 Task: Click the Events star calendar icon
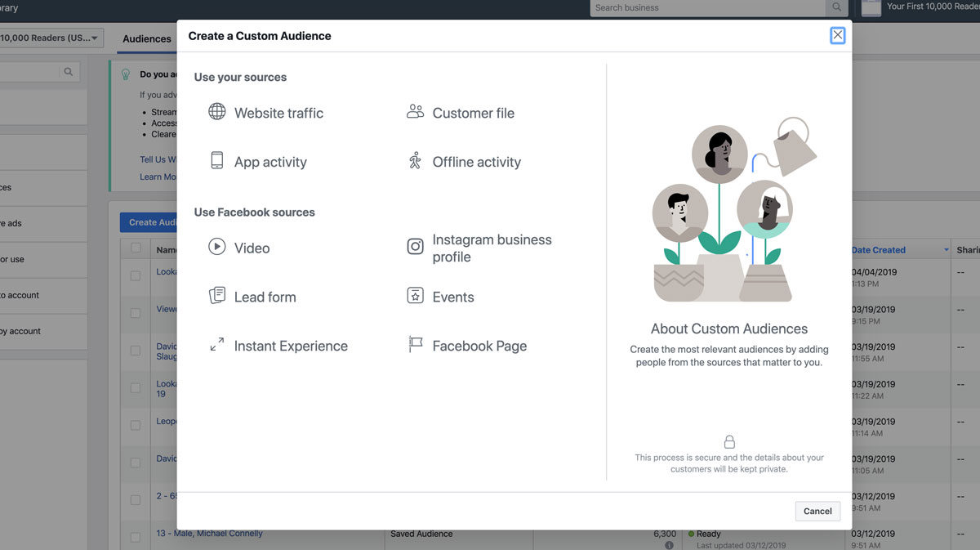415,295
